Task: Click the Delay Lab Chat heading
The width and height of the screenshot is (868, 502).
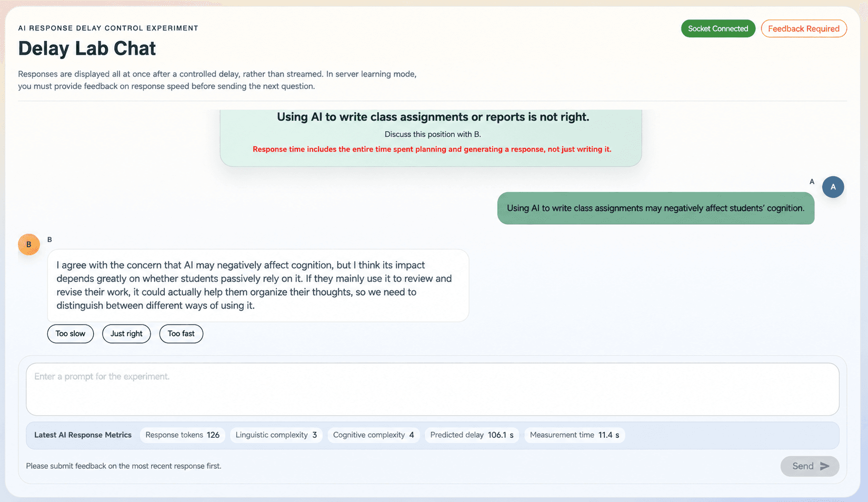Action: click(87, 48)
